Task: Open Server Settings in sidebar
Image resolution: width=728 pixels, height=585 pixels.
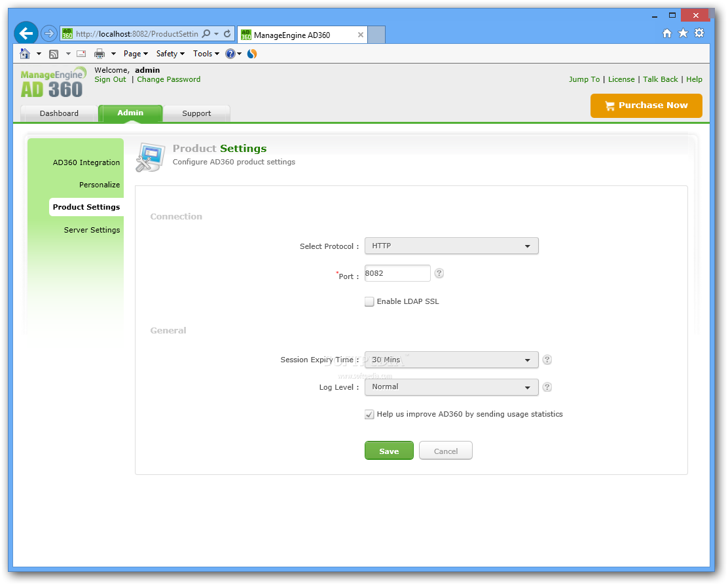Action: pyautogui.click(x=92, y=230)
